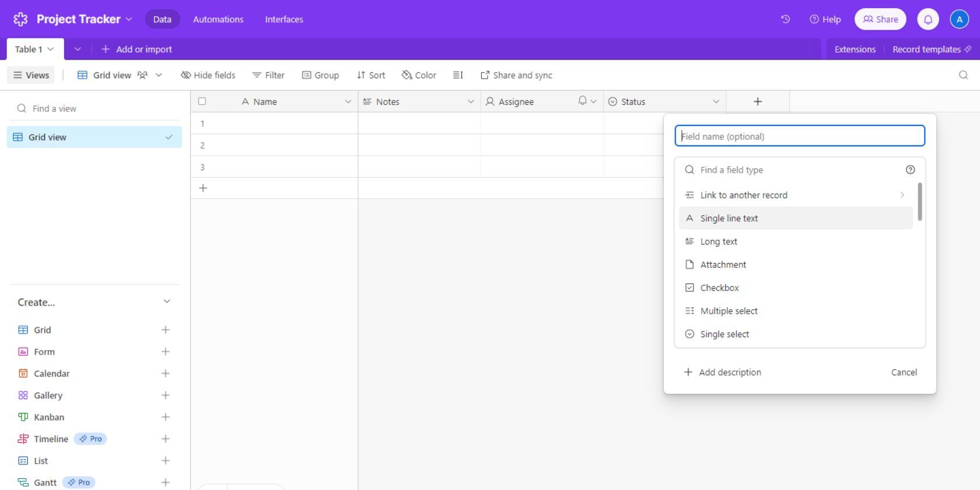Viewport: 980px width, 490px height.
Task: Toggle the select all records checkbox
Action: tap(202, 101)
